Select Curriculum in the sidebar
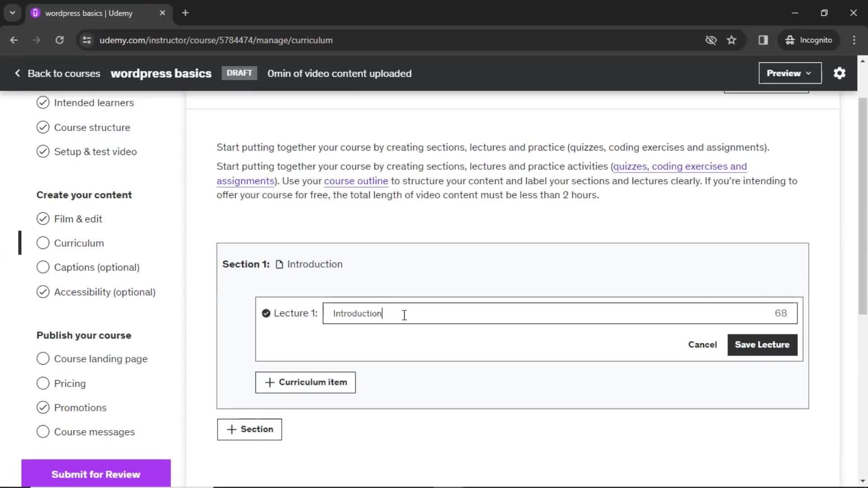 point(79,243)
